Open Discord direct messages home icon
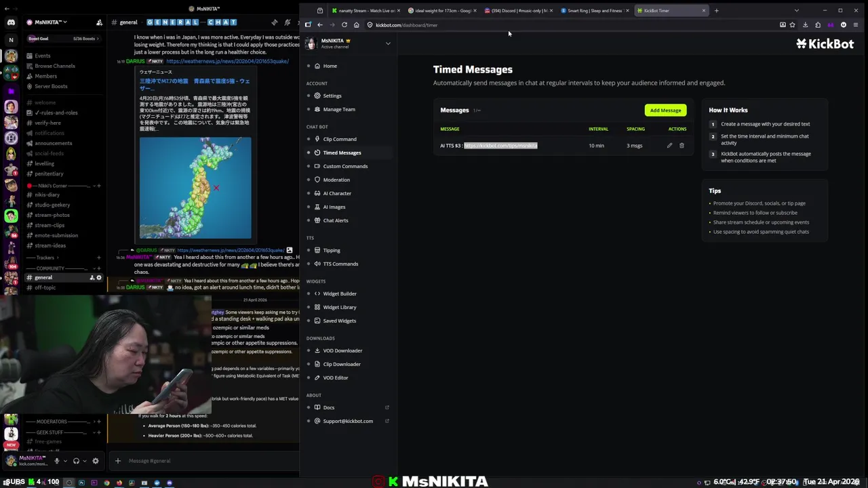 pos(11,22)
